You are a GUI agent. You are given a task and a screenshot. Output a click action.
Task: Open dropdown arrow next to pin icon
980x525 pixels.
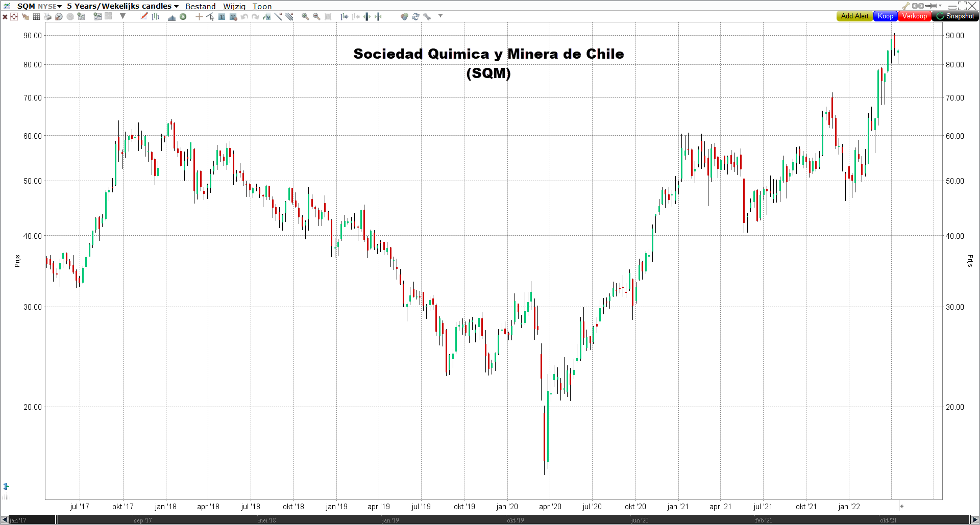940,6
